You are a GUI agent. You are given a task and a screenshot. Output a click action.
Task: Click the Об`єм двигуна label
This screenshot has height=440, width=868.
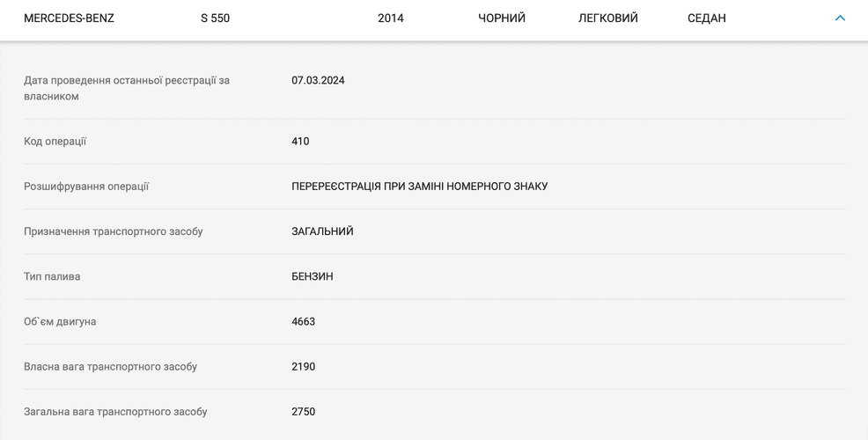[60, 322]
